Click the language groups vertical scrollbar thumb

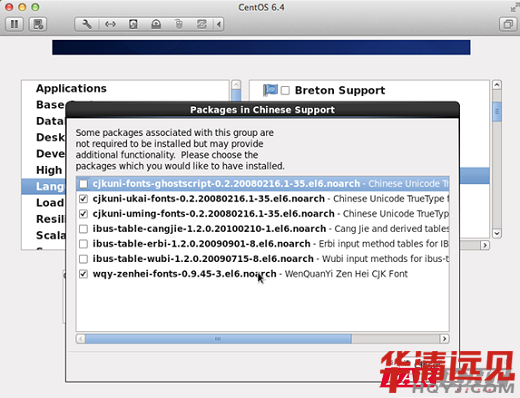pyautogui.click(x=497, y=112)
